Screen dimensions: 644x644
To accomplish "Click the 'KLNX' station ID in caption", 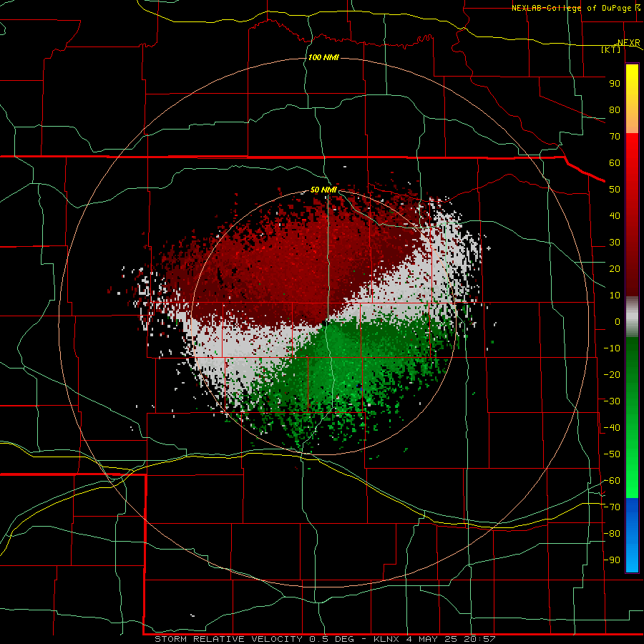I will pyautogui.click(x=386, y=639).
